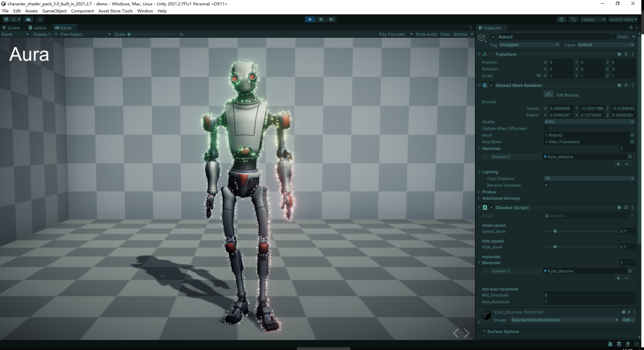Viewport: 644px width, 350px height.
Task: Open the GameObject menu
Action: click(54, 11)
